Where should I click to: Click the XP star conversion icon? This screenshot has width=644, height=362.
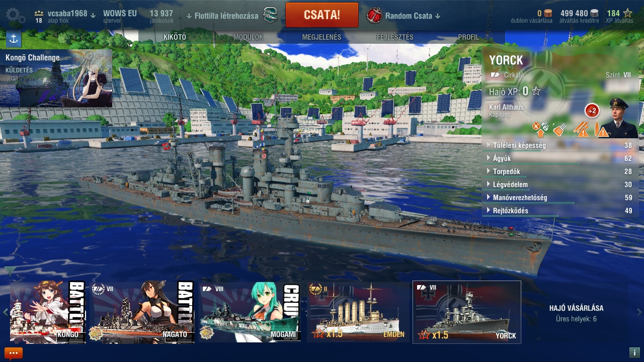pyautogui.click(x=628, y=14)
